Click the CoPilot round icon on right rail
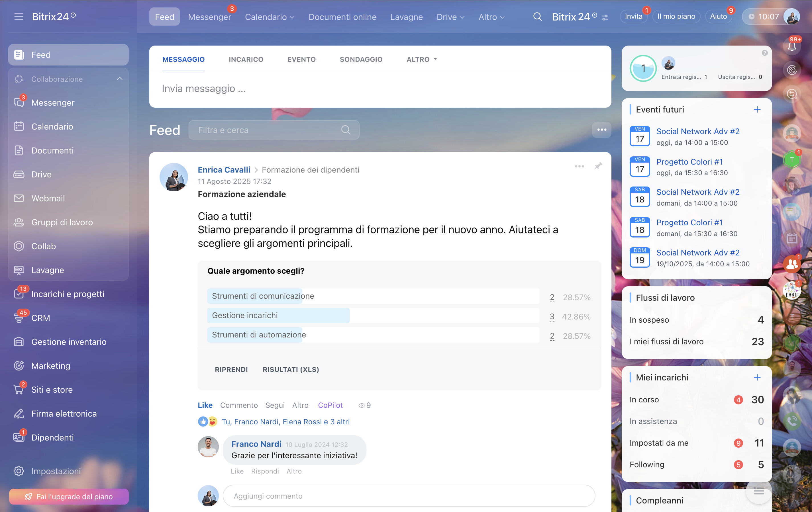This screenshot has width=812, height=512. click(791, 70)
